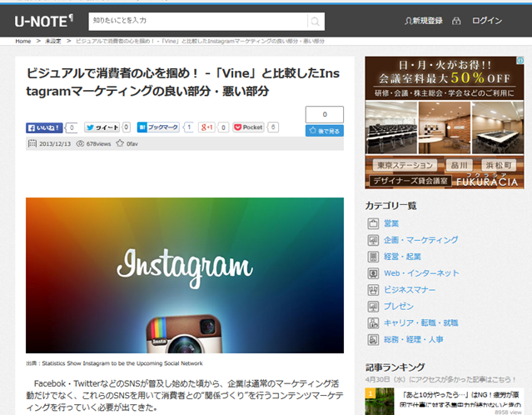Click the article headline text
532x415 pixels.
[183, 82]
